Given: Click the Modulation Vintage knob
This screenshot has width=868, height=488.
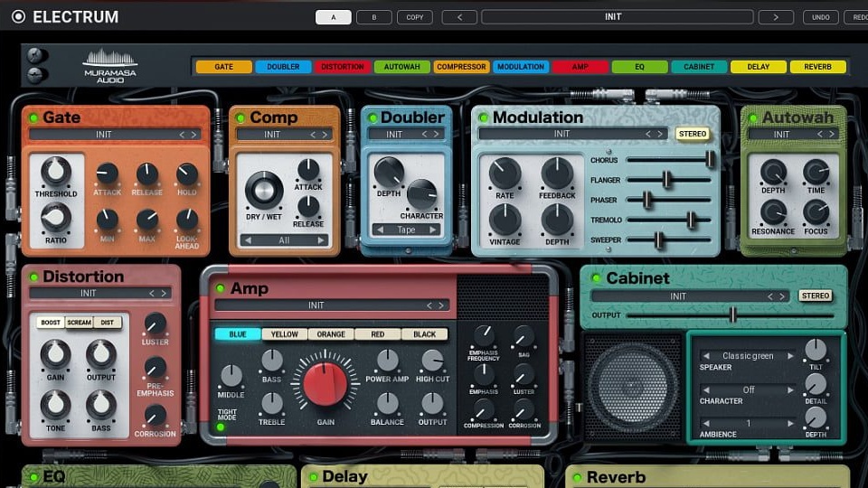Looking at the screenshot, I should click(x=505, y=220).
